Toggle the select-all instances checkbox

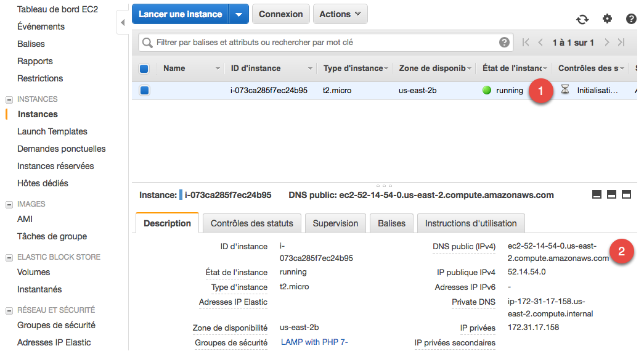(144, 68)
